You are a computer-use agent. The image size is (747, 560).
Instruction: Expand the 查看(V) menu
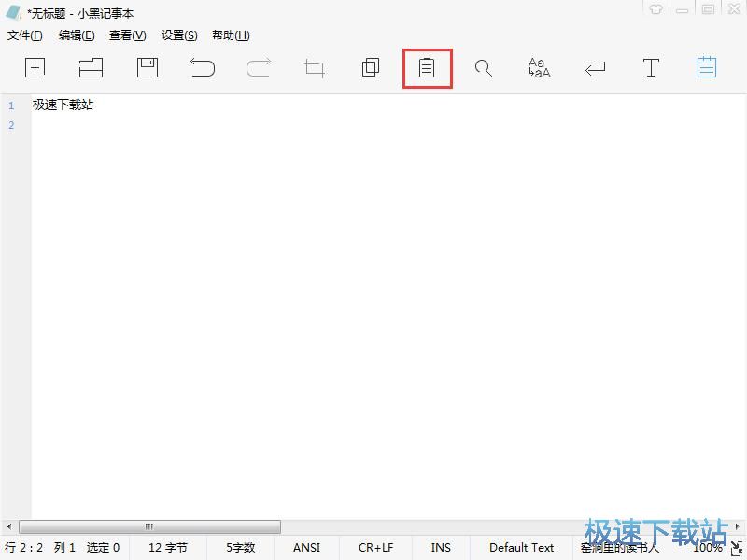point(128,35)
